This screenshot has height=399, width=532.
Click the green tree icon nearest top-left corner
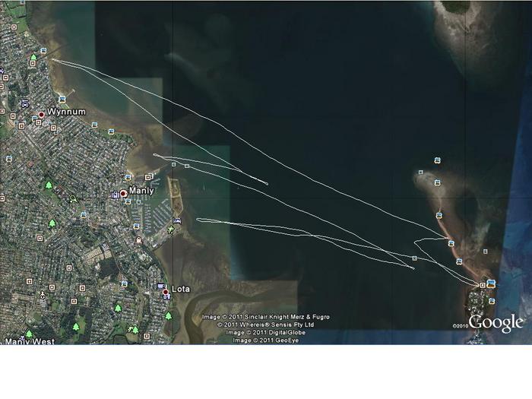coord(33,57)
